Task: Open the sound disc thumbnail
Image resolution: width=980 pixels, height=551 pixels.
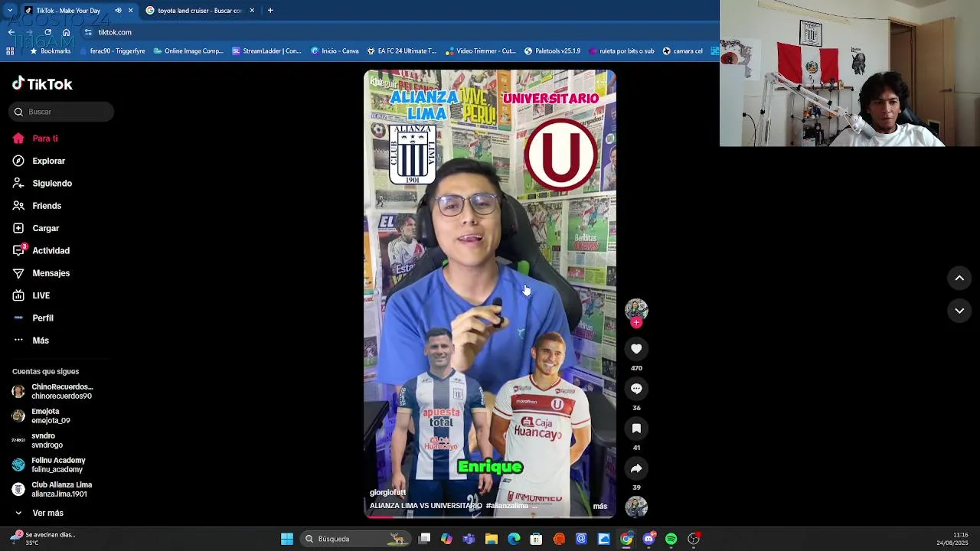Action: coord(636,507)
